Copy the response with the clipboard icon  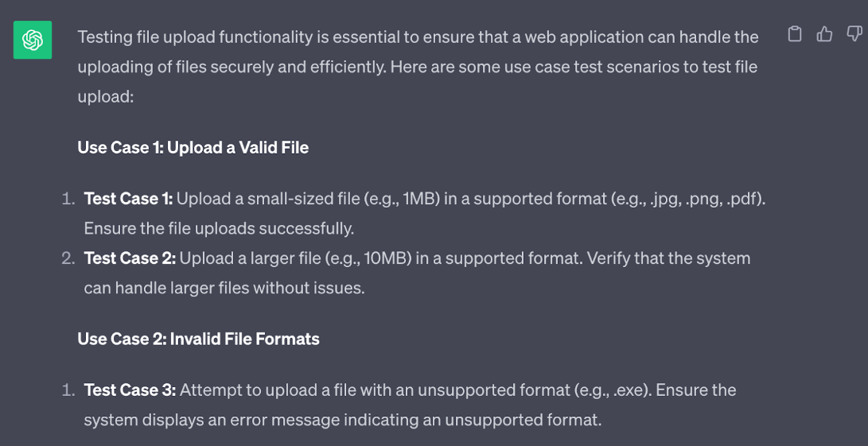(795, 34)
